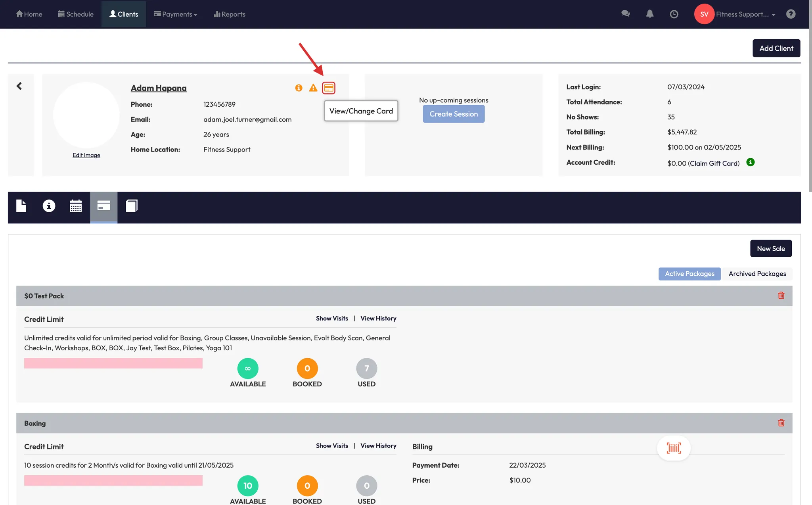The height and width of the screenshot is (505, 812).
Task: Open the Payments dropdown menu
Action: [x=176, y=14]
